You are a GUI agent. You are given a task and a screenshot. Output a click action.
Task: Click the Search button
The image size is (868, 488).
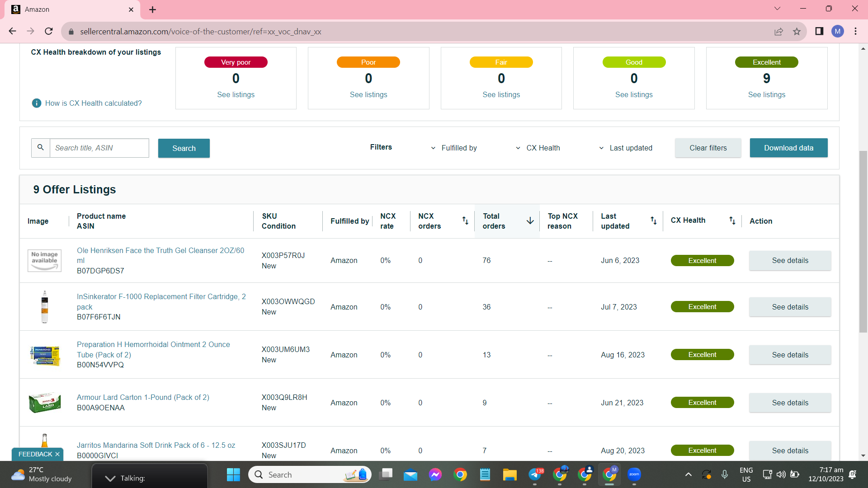click(184, 148)
